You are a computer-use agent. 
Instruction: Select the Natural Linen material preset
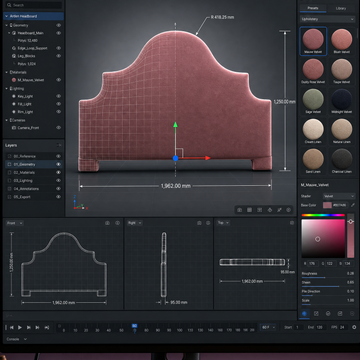tap(342, 131)
